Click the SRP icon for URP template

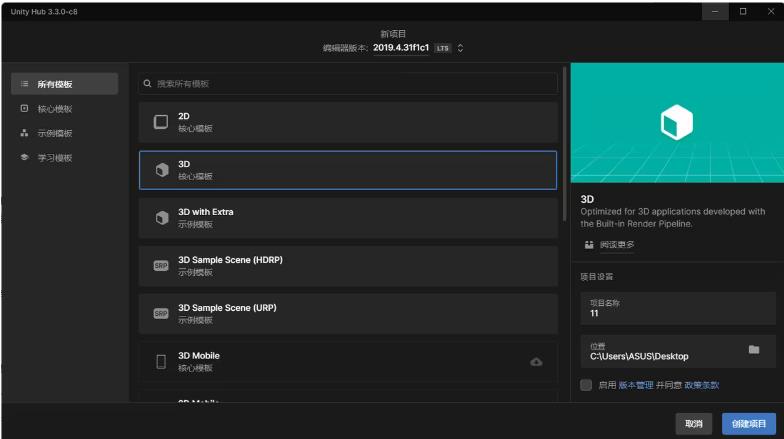161,314
